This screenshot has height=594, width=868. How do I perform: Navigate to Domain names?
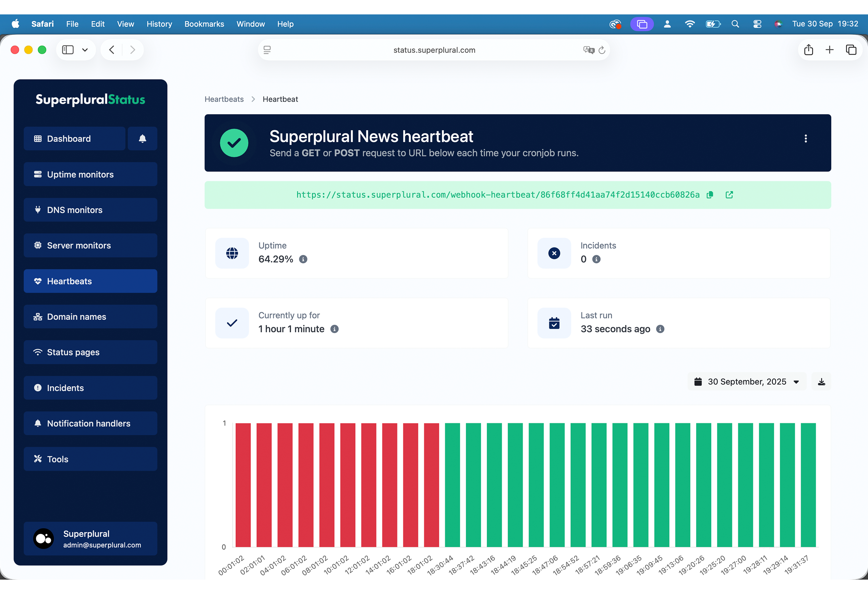click(91, 317)
